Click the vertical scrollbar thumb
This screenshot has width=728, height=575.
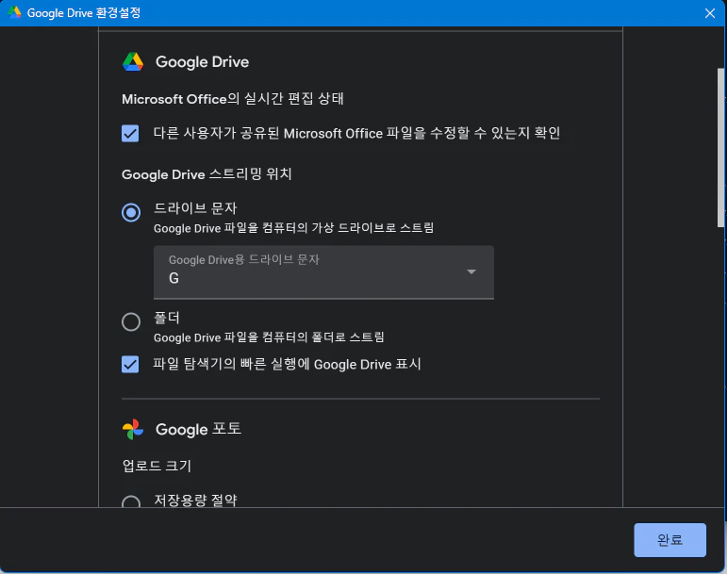point(720,148)
